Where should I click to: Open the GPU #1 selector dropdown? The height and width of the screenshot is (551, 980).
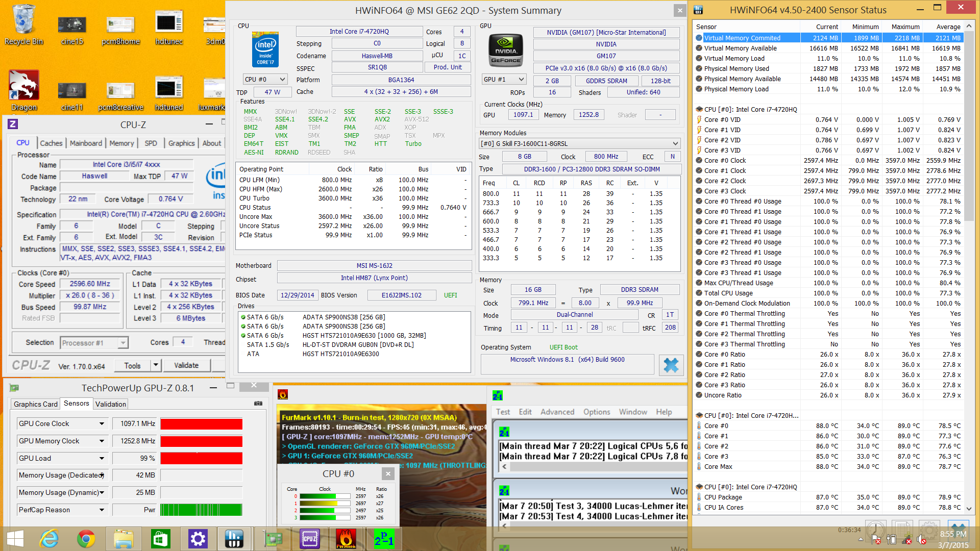(504, 79)
